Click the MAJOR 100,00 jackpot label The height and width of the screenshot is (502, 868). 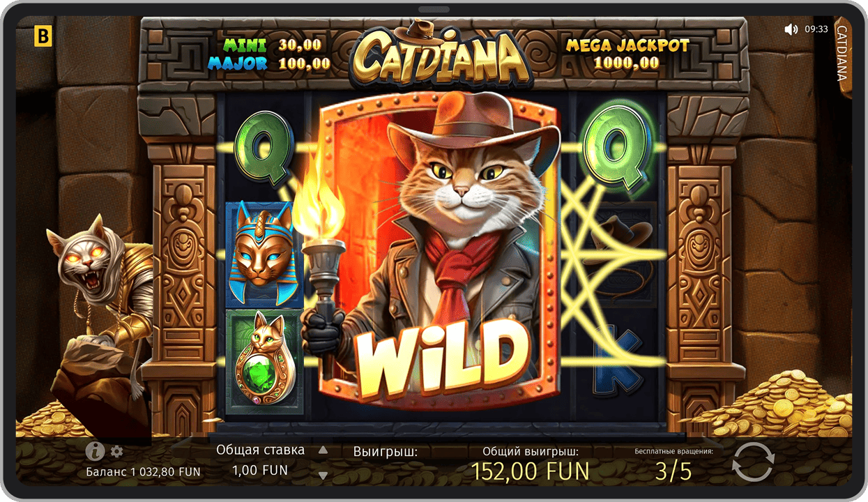click(269, 63)
